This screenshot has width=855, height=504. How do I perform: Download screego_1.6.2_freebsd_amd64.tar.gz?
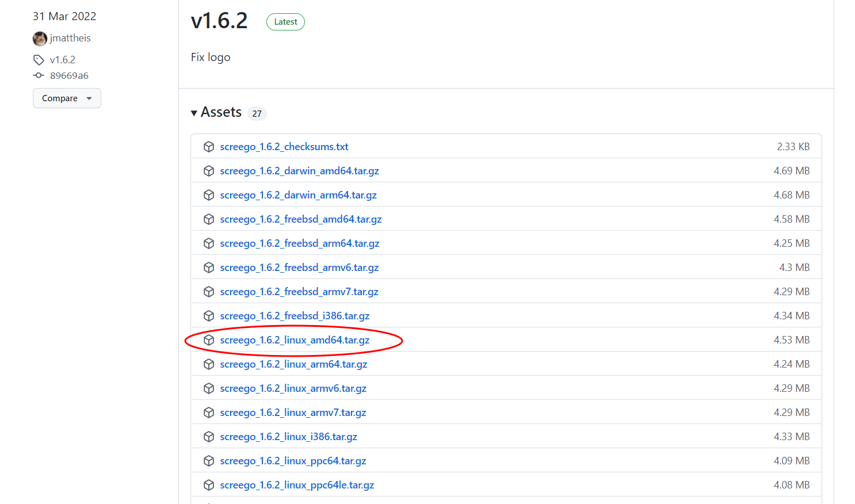click(301, 219)
